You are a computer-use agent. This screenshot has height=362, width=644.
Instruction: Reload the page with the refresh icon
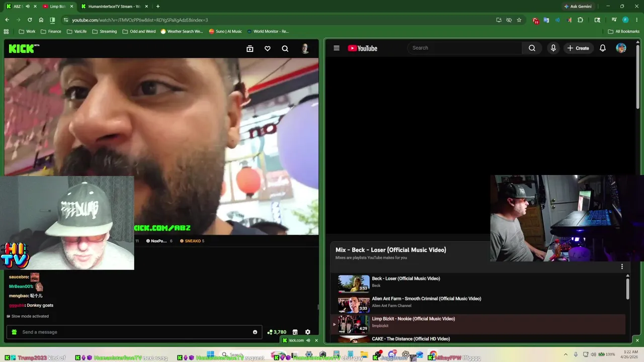(30, 20)
